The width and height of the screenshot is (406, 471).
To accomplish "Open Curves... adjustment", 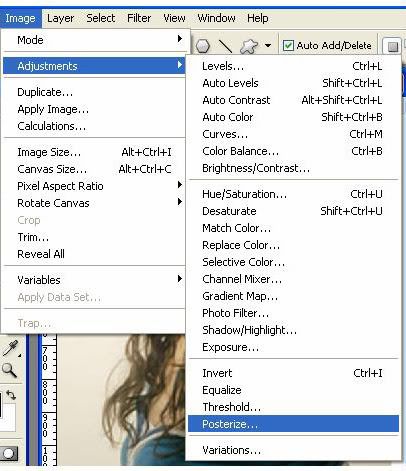I will point(293,134).
